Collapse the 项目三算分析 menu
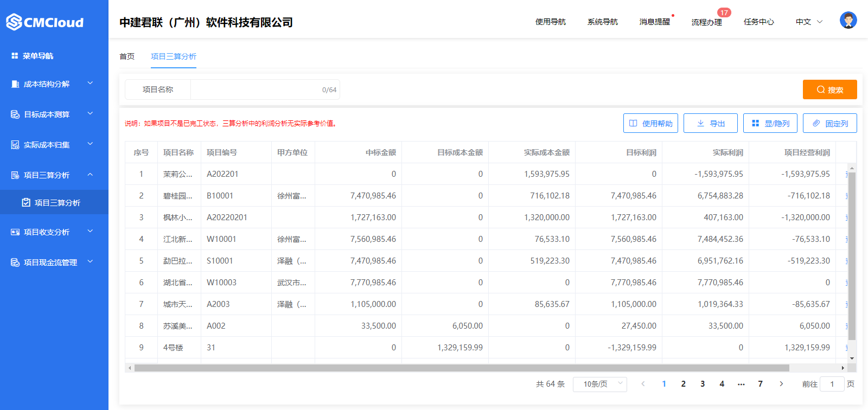Image resolution: width=868 pixels, height=410 pixels. (x=90, y=175)
